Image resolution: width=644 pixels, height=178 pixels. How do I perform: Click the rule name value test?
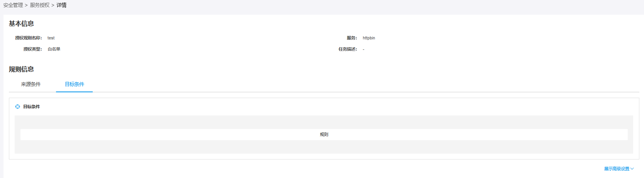coord(51,38)
